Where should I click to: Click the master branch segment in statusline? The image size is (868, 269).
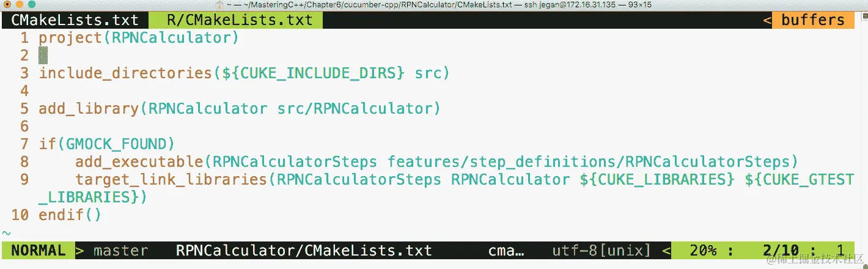coord(120,250)
